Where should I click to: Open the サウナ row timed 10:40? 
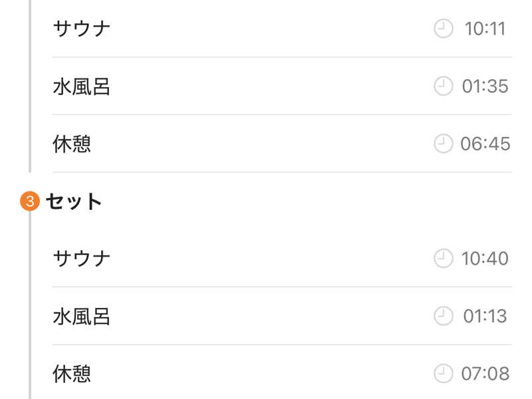tap(81, 259)
